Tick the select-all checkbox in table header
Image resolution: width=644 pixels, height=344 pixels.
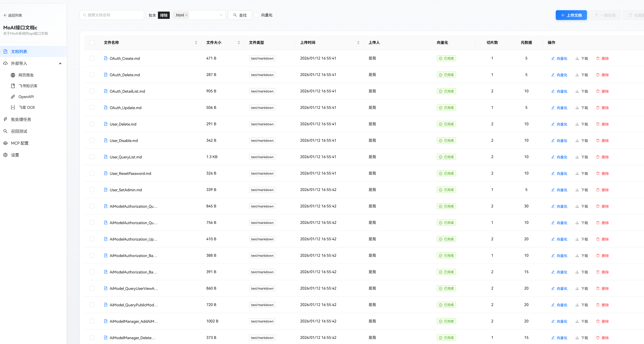coord(92,43)
